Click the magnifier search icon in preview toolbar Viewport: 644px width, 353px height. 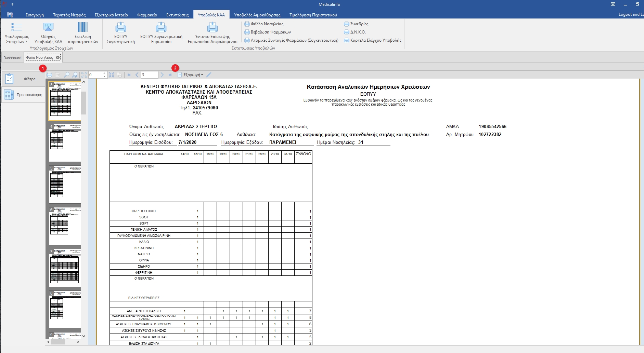point(67,75)
